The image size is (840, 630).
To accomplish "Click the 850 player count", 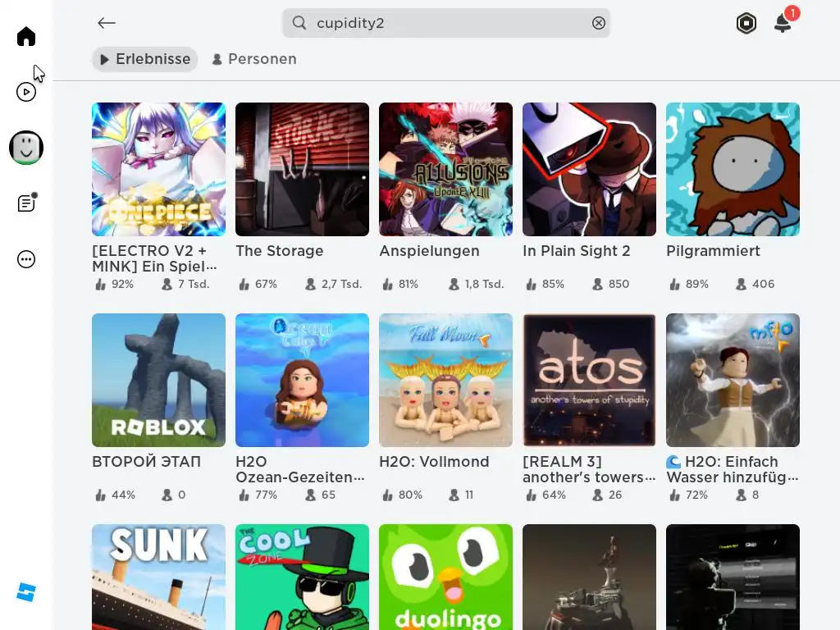I will [611, 285].
